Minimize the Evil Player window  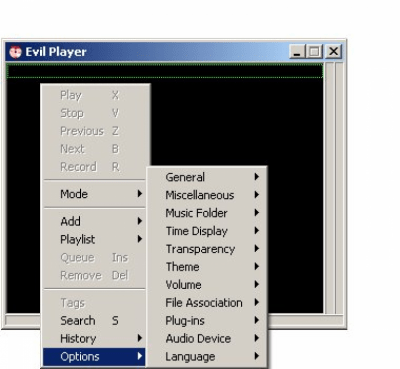(x=297, y=52)
